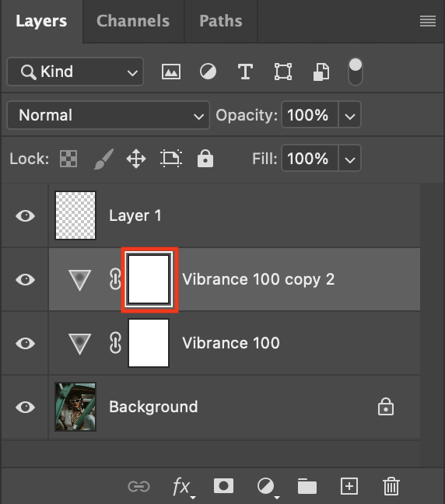Click Vibrance 100 copy 2 adjustment icon
This screenshot has height=504, width=445.
coord(79,280)
